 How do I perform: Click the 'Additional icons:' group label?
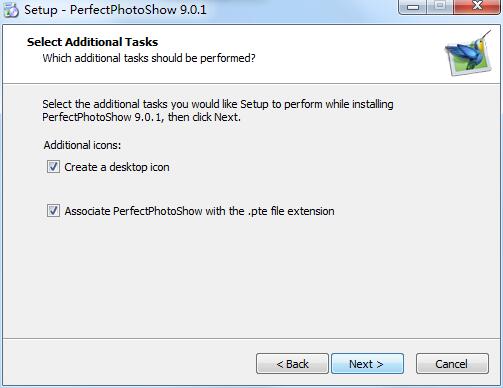tap(82, 145)
